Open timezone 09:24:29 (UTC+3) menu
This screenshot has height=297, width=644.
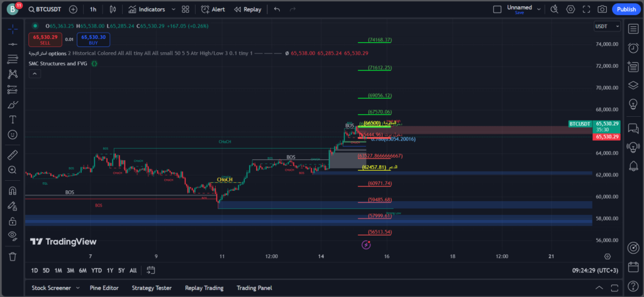(x=595, y=271)
